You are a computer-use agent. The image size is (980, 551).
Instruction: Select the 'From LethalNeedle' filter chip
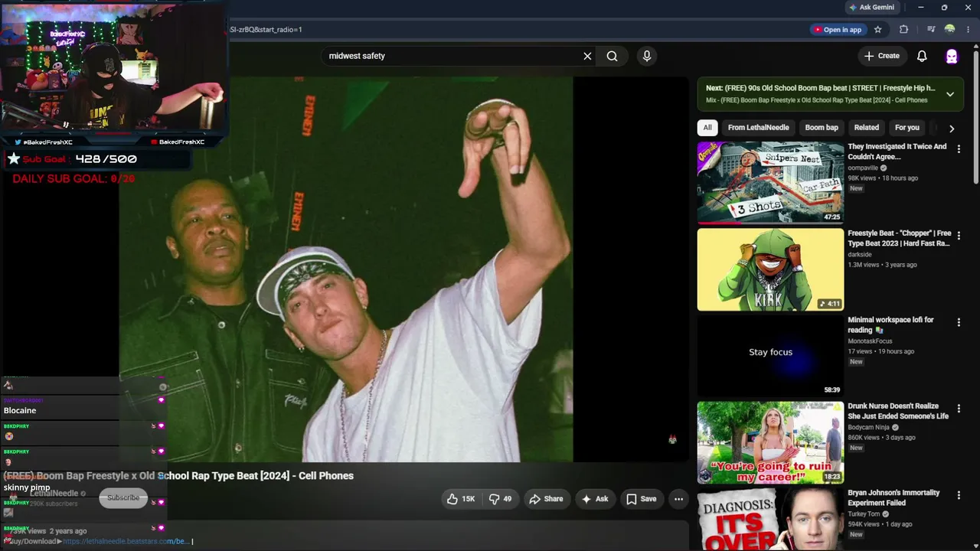click(758, 128)
